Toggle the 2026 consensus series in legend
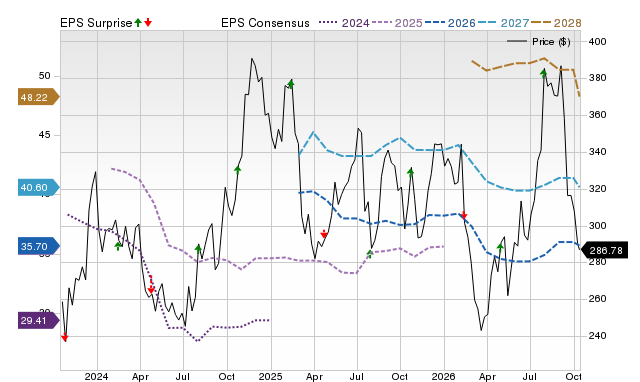The height and width of the screenshot is (382, 640). pyautogui.click(x=450, y=23)
